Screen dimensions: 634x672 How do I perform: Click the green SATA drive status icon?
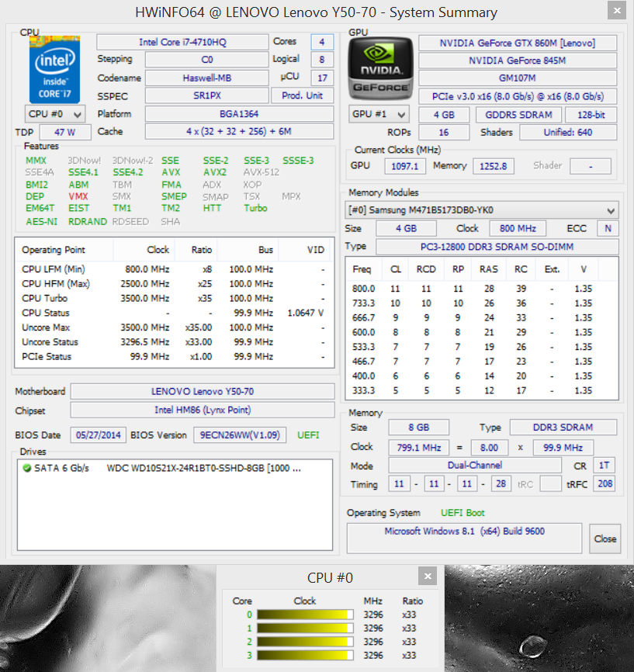(x=26, y=468)
